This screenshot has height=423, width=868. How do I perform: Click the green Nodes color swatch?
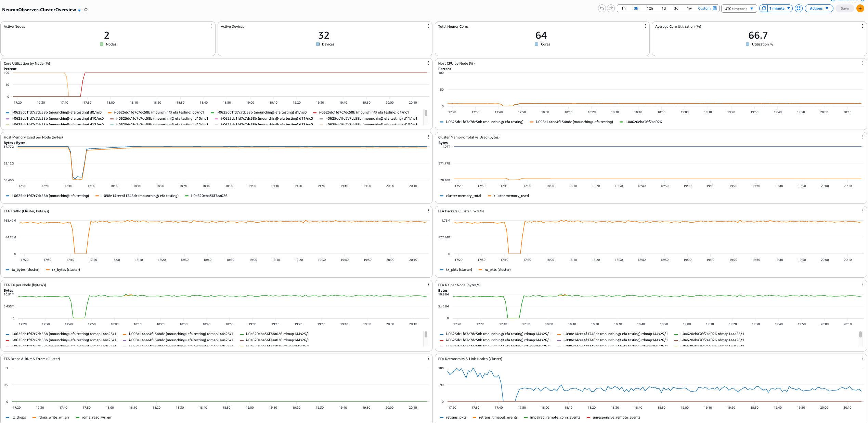tap(102, 44)
